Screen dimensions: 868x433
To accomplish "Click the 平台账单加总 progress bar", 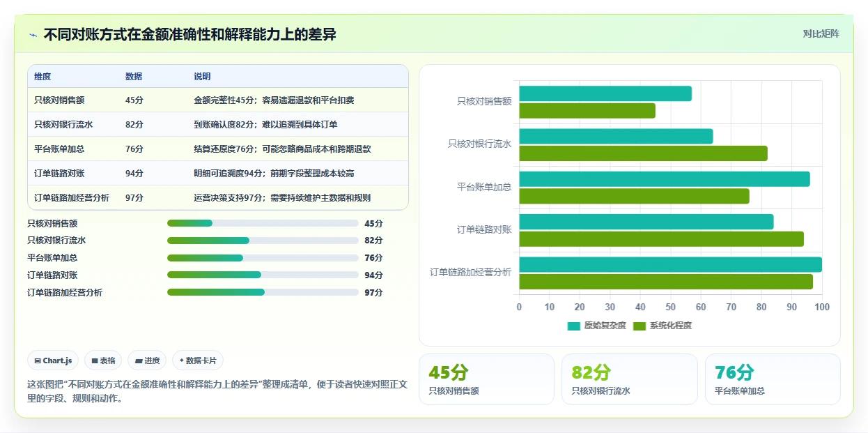I will coord(263,258).
